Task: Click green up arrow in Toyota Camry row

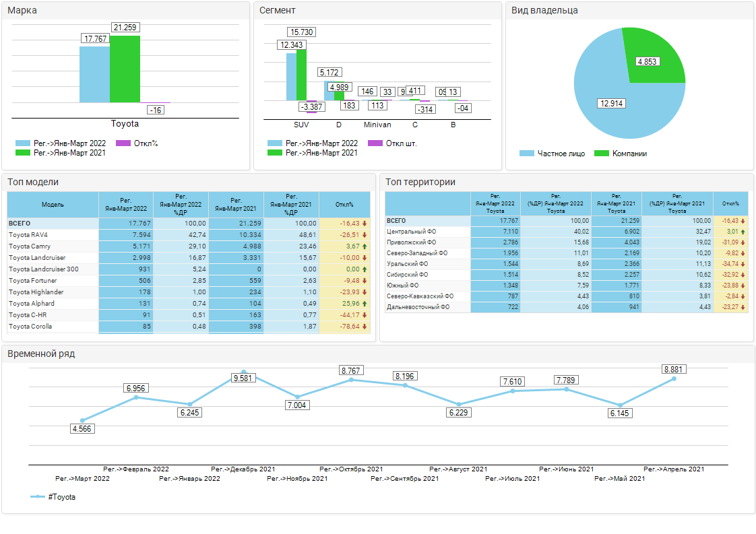Action: point(365,246)
